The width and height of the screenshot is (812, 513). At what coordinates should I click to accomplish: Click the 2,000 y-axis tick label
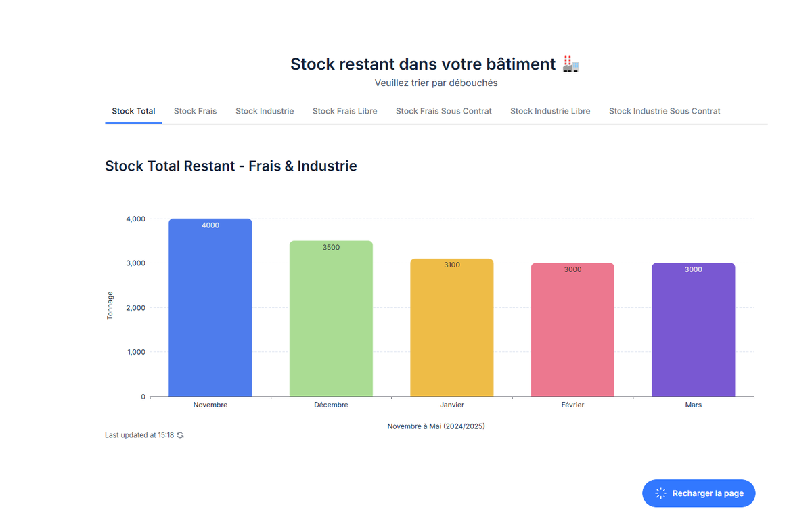135,308
